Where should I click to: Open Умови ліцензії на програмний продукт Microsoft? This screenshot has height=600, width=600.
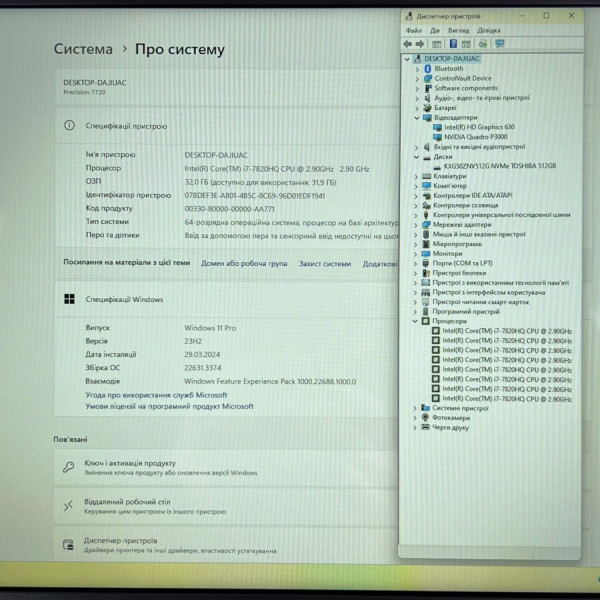coord(170,406)
